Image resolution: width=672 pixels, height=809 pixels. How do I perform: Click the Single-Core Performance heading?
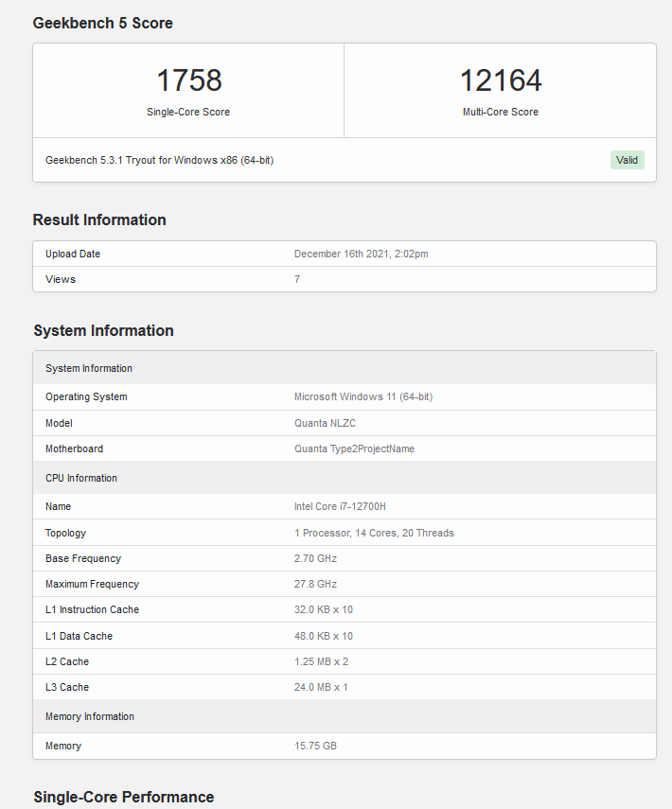click(124, 797)
